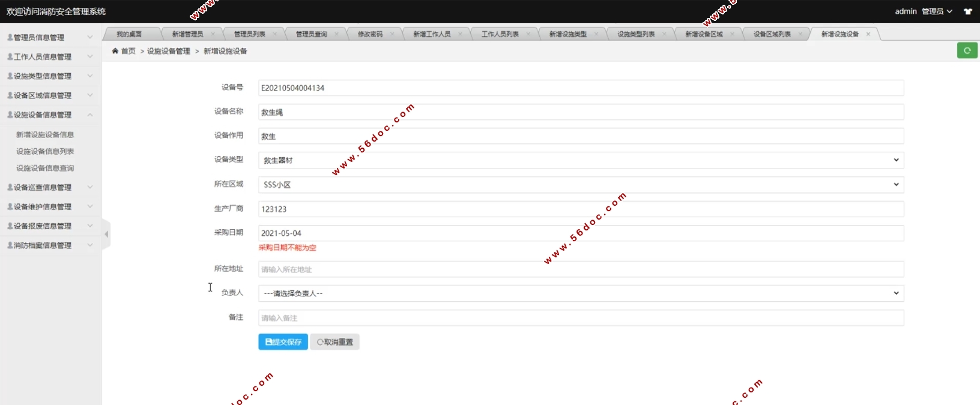Open 新增设施设备信息 sidebar link
The image size is (980, 405).
click(x=45, y=134)
